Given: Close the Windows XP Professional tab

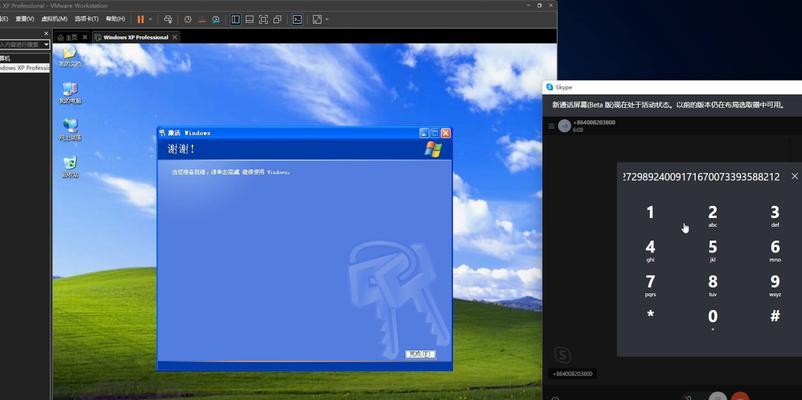Looking at the screenshot, I should pyautogui.click(x=174, y=37).
